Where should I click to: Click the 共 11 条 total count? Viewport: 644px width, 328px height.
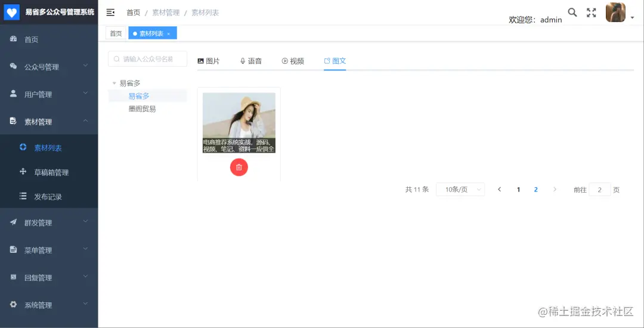pos(417,190)
